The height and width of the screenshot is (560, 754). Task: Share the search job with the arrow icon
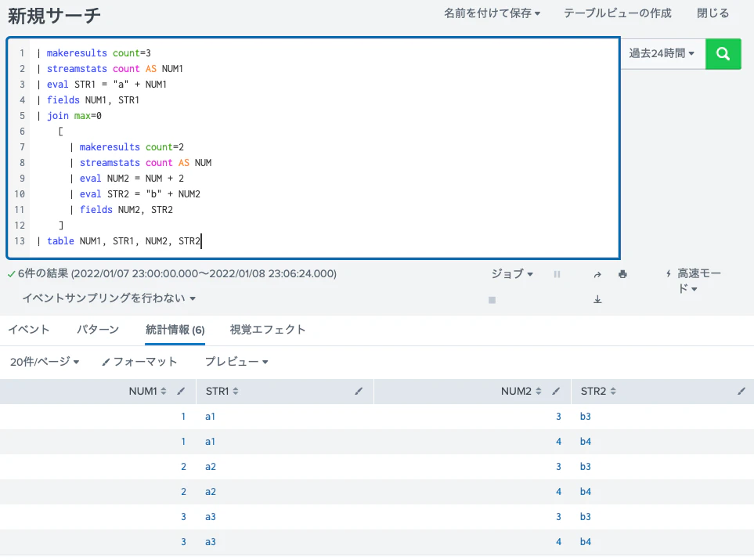pyautogui.click(x=597, y=274)
